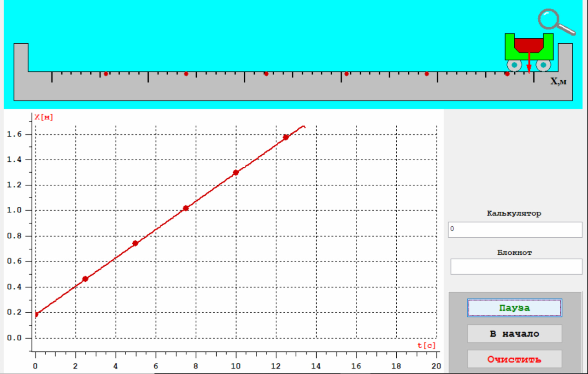Click the "X[м]" vertical axis title

click(44, 117)
